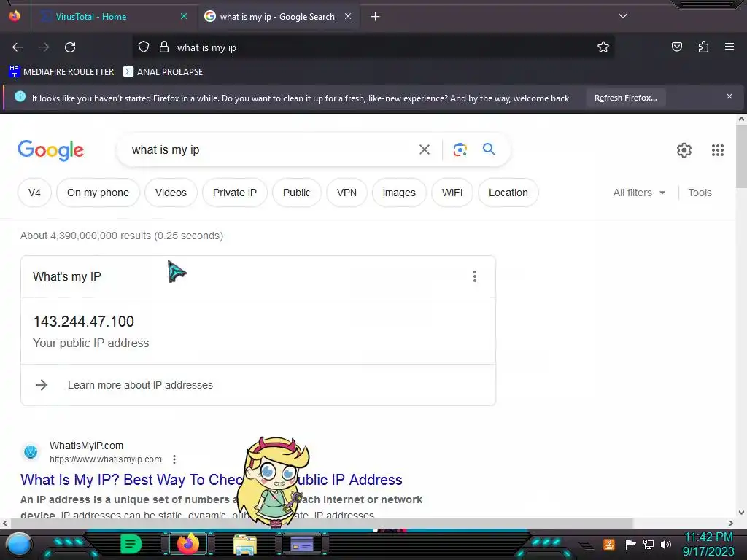Click into the Google search field
The width and height of the screenshot is (747, 560).
[267, 149]
